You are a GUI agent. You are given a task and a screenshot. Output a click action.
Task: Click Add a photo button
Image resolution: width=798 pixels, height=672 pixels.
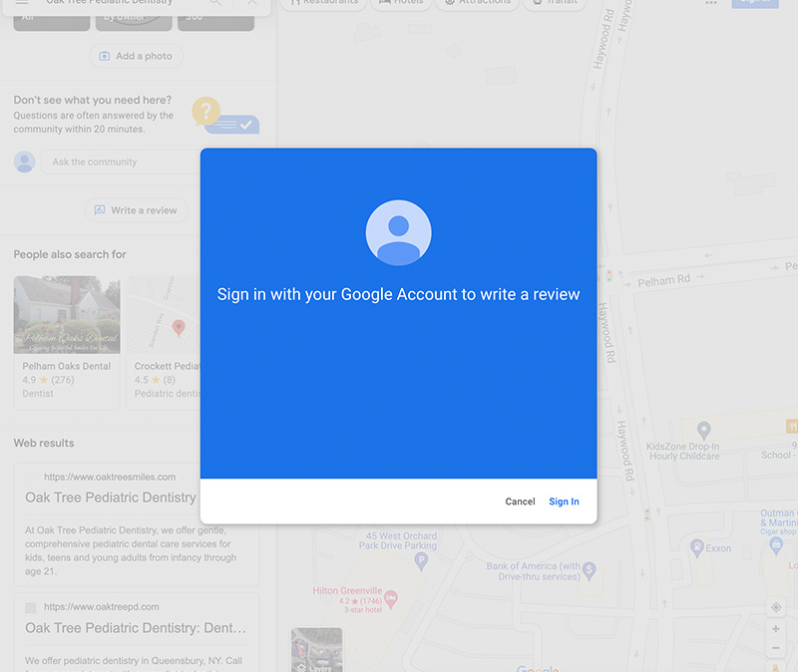(x=137, y=56)
